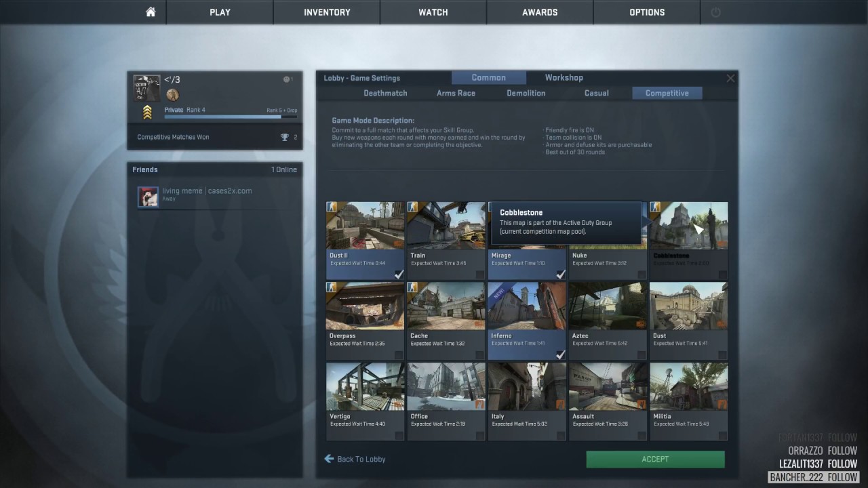The image size is (868, 488).
Task: Click the gold Private rank chevrons icon
Action: (x=147, y=113)
